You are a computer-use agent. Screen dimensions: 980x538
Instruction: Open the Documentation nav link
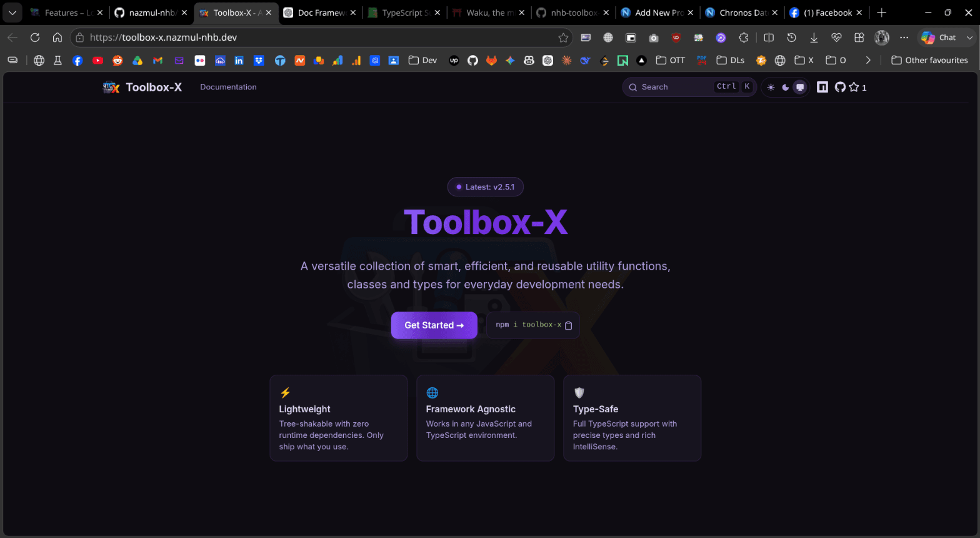tap(228, 87)
